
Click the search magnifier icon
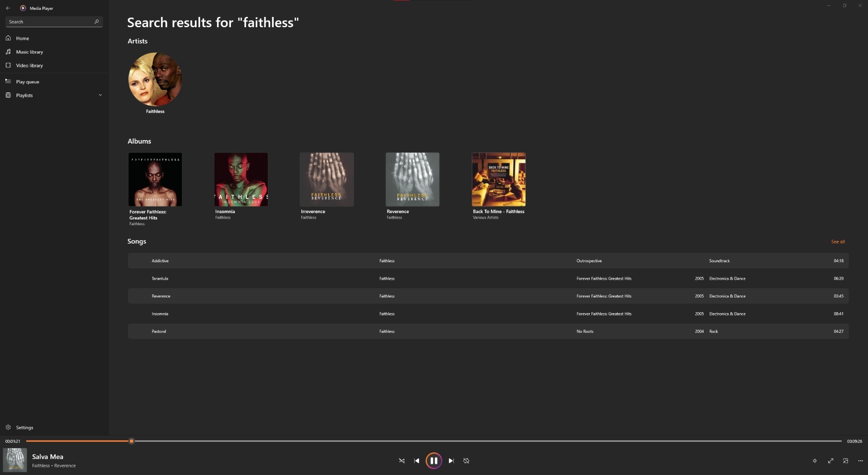[96, 21]
